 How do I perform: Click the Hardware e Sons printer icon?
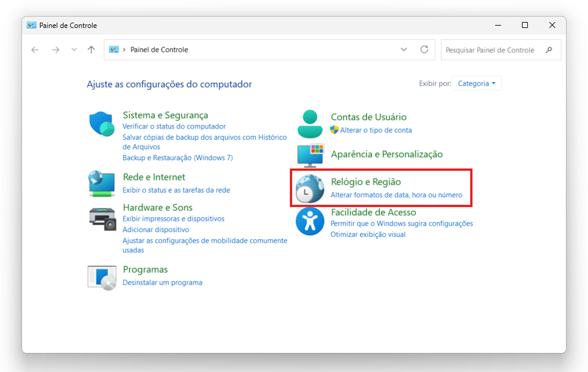101,218
